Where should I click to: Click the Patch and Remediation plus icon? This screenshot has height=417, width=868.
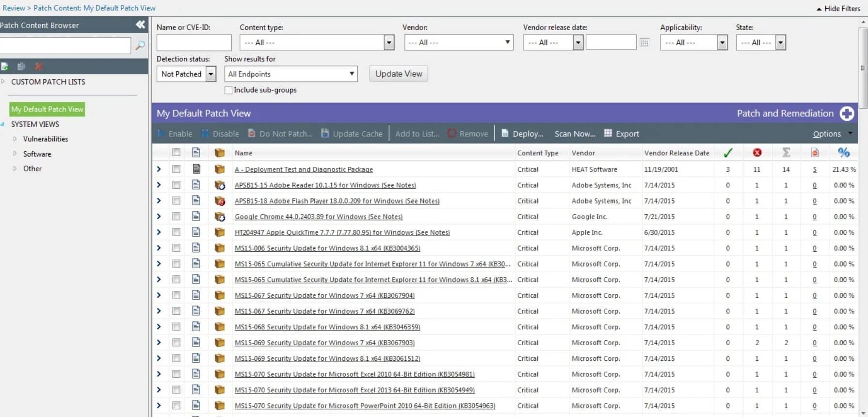[847, 113]
